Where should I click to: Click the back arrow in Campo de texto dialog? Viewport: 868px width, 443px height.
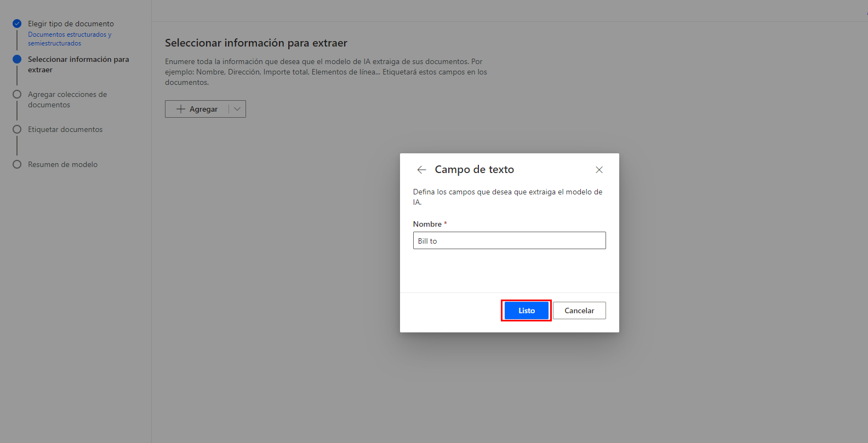(421, 170)
